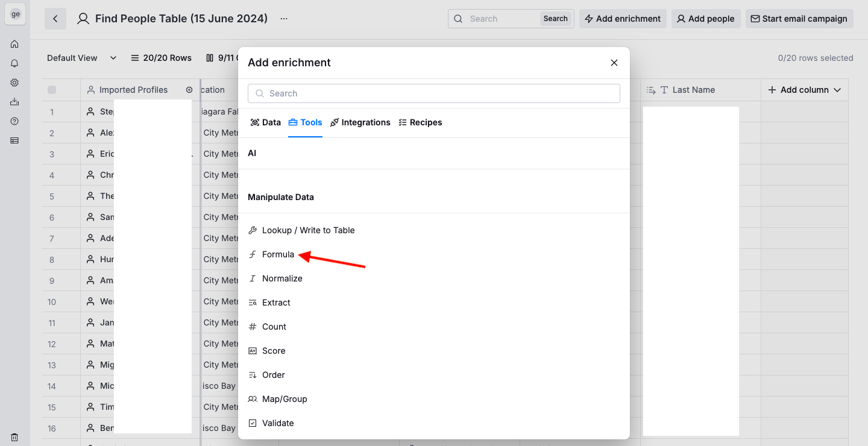Switch to the Recipes tab

(x=420, y=122)
